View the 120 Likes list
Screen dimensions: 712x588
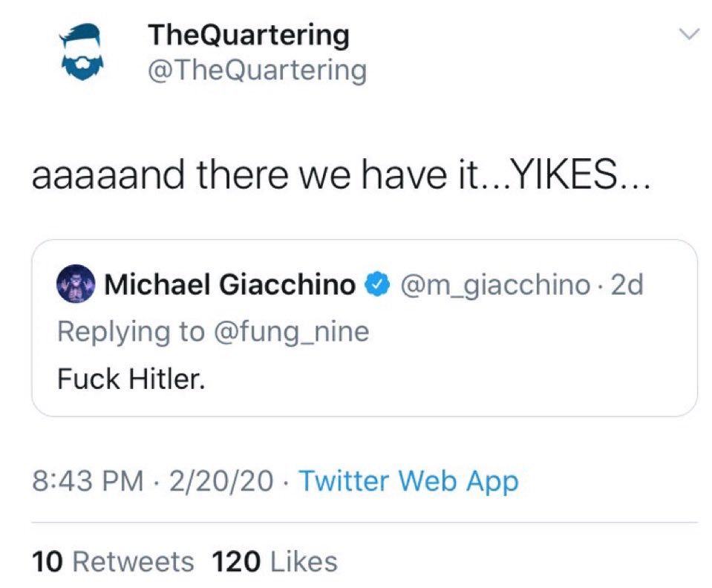point(275,561)
